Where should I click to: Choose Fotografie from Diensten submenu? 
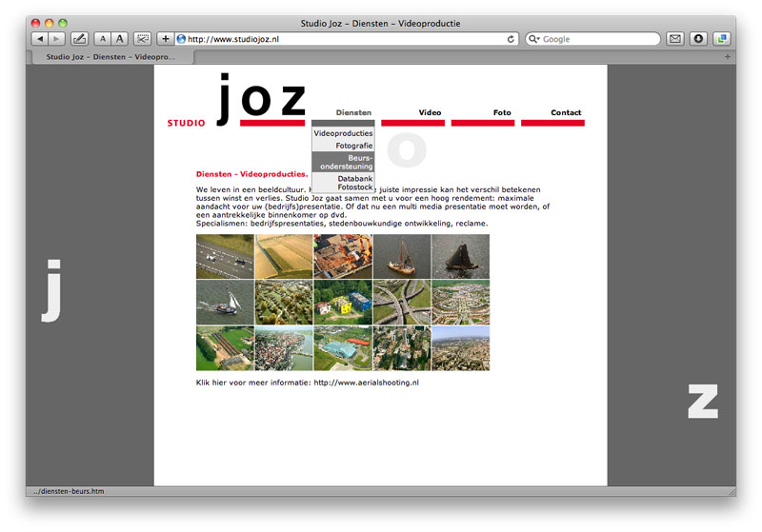(343, 146)
